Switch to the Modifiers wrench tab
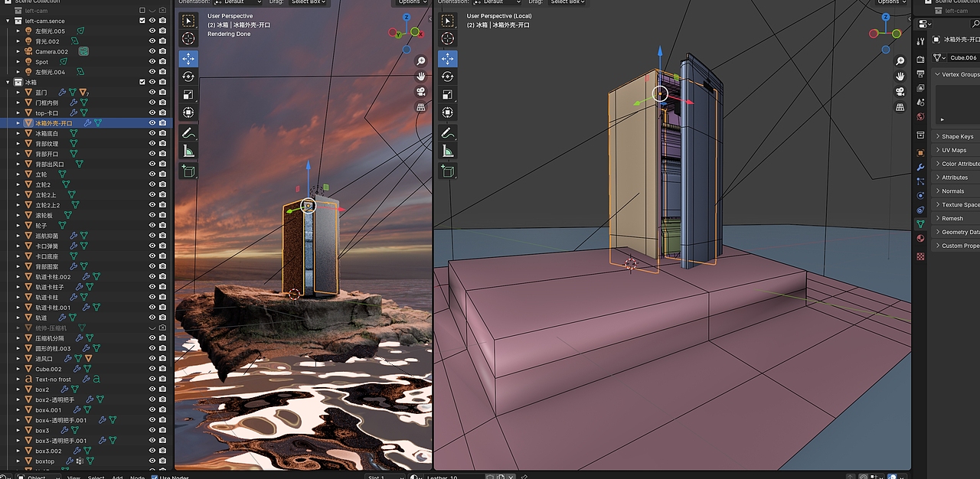 click(920, 167)
